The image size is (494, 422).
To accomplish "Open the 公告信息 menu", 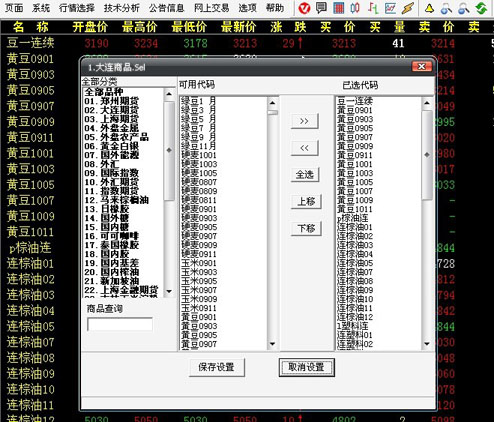I will coord(167,8).
